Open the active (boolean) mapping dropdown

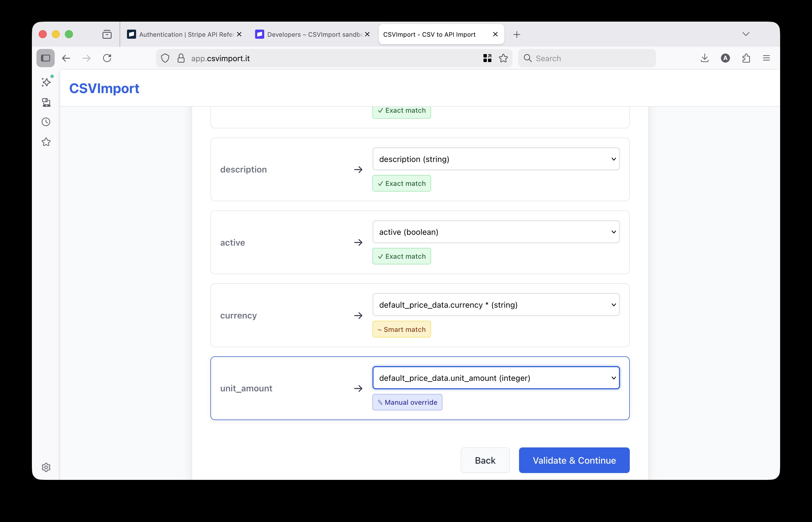[495, 232]
